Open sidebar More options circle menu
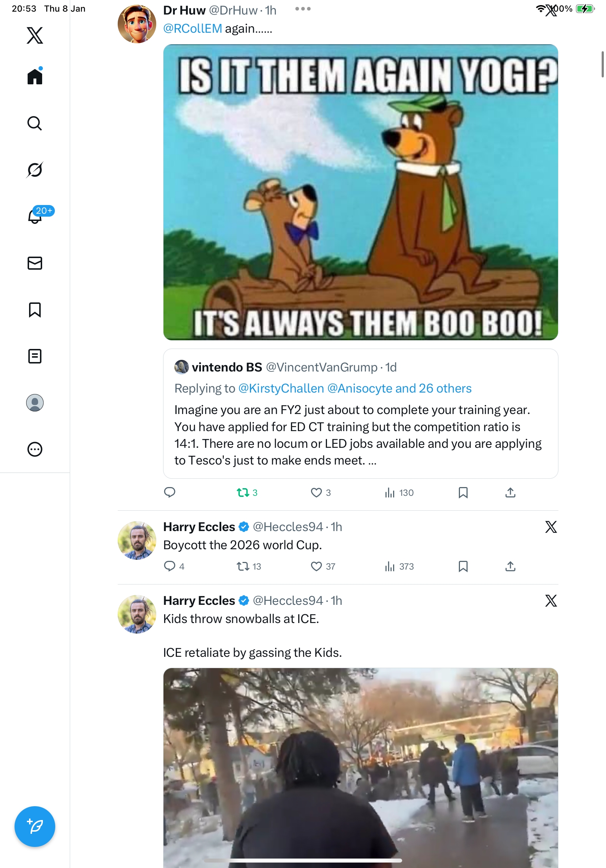The width and height of the screenshot is (606, 868). (35, 450)
